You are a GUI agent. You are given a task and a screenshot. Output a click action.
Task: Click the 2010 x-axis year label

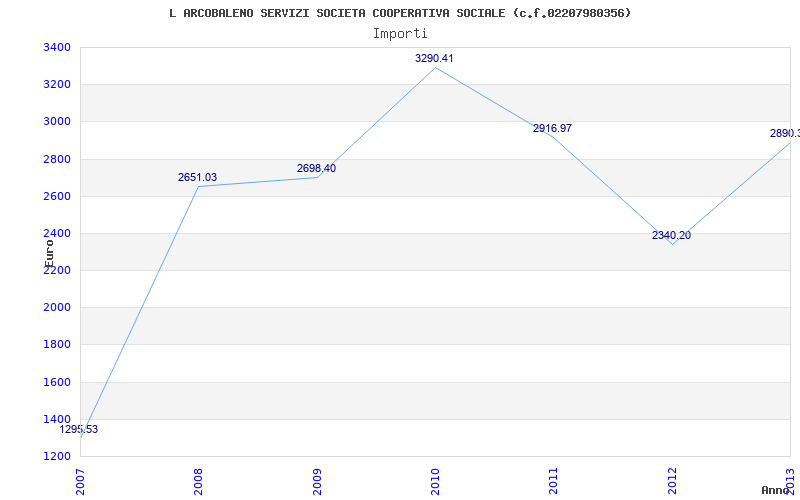pyautogui.click(x=435, y=481)
